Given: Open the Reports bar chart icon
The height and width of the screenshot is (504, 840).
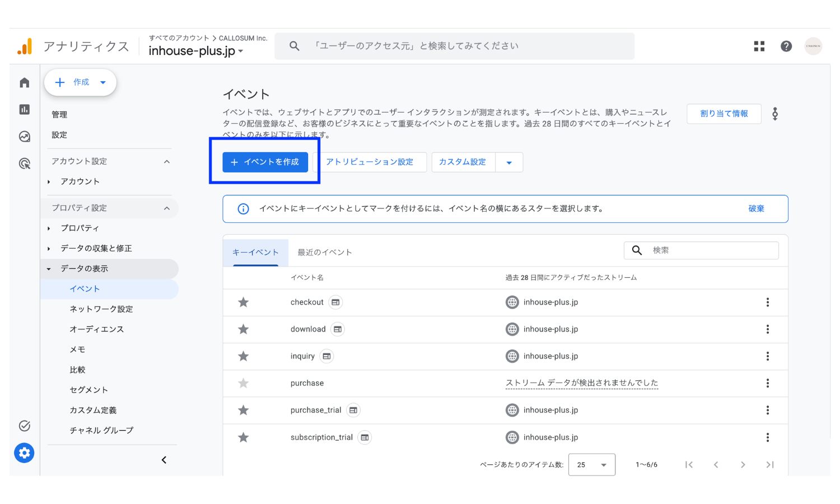Looking at the screenshot, I should [24, 109].
